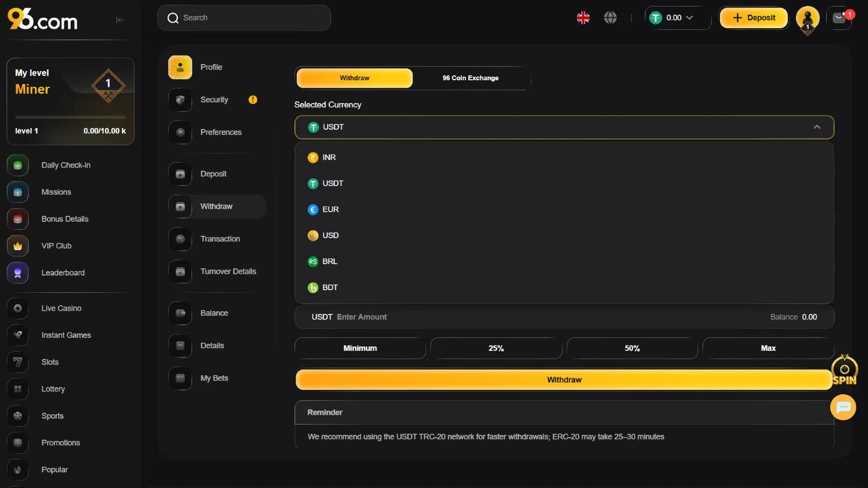Click the Search input field

click(x=244, y=18)
